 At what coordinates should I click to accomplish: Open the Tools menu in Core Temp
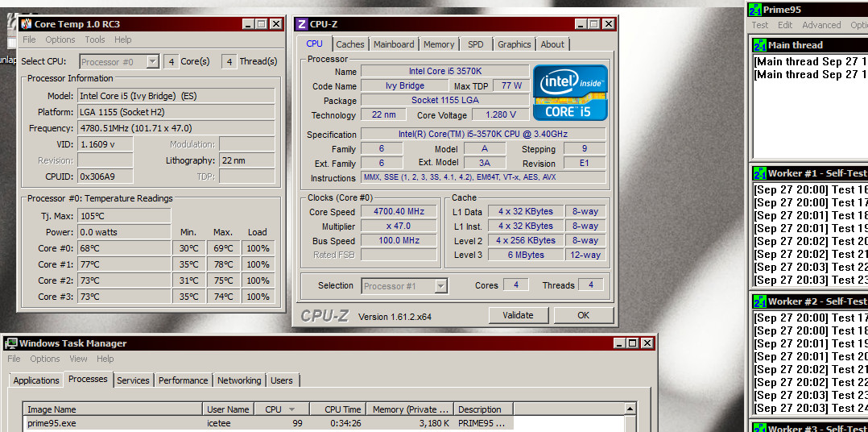tap(95, 39)
